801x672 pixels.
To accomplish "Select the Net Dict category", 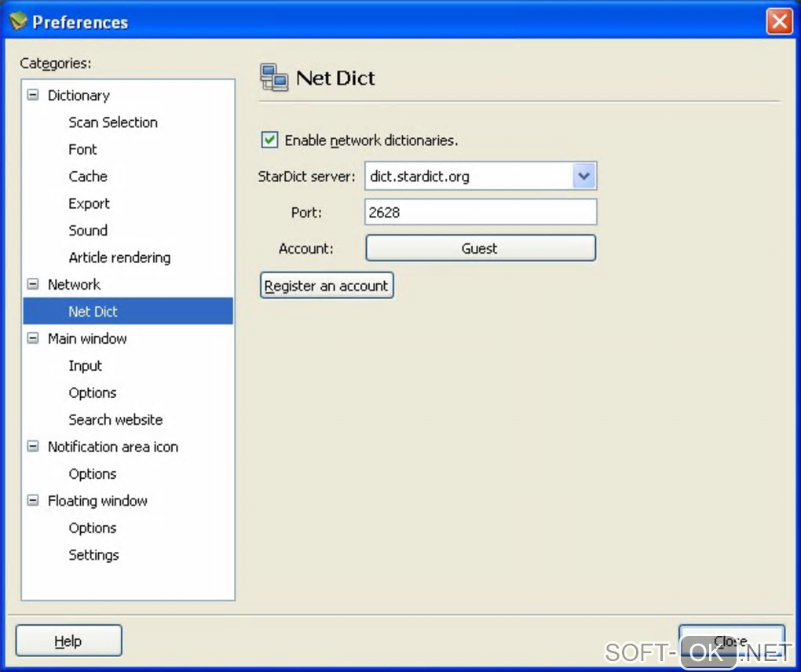I will pyautogui.click(x=128, y=312).
